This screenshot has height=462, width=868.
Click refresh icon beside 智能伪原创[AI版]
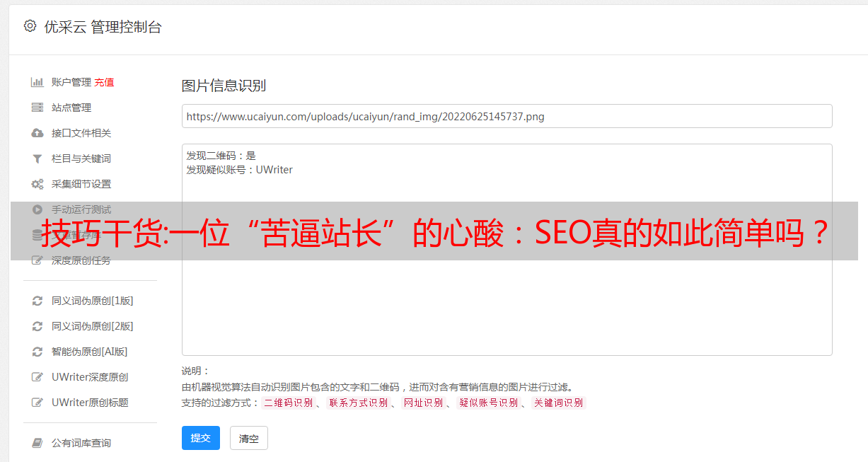click(x=37, y=352)
